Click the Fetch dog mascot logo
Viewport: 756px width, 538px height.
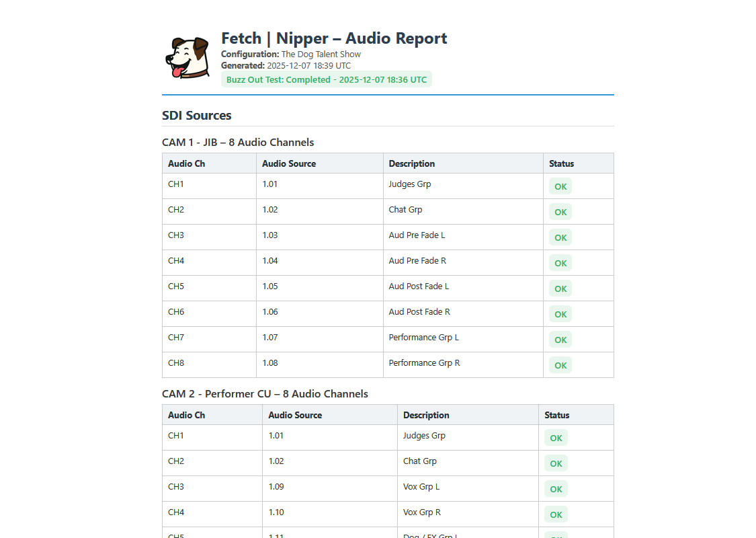tap(186, 57)
